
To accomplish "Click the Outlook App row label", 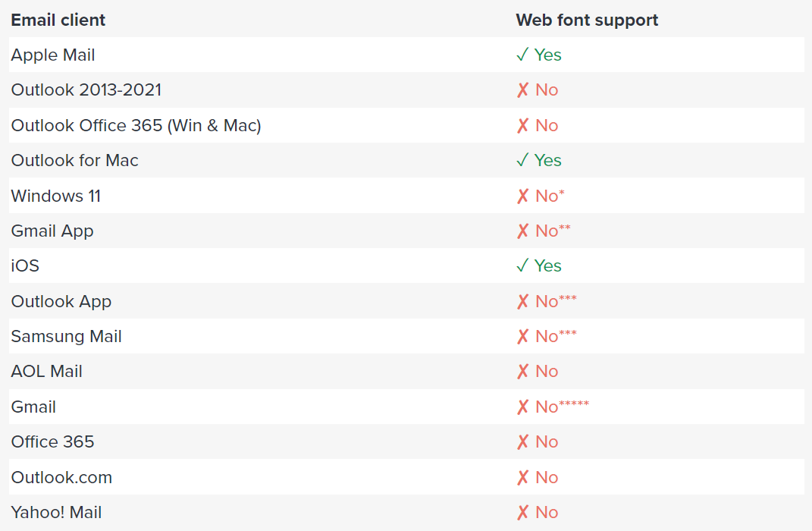I will 61,302.
